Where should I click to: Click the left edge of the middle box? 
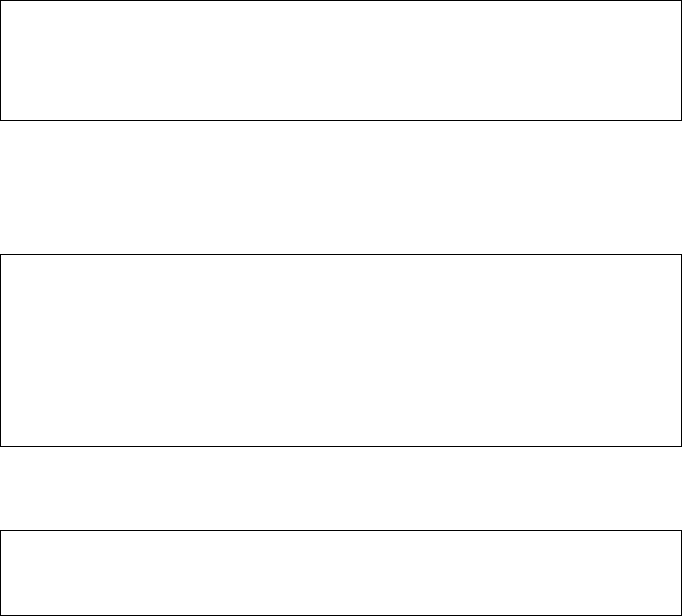(x=1, y=350)
